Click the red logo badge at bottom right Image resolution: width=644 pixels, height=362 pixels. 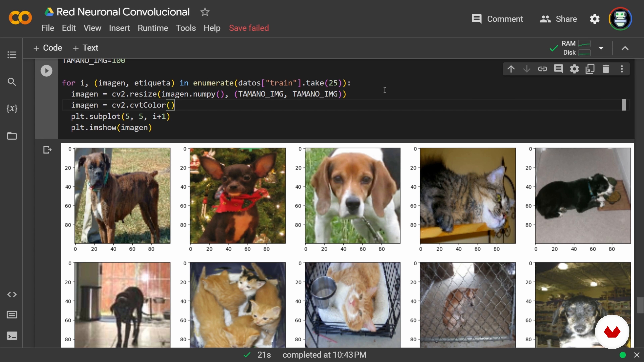coord(612,332)
